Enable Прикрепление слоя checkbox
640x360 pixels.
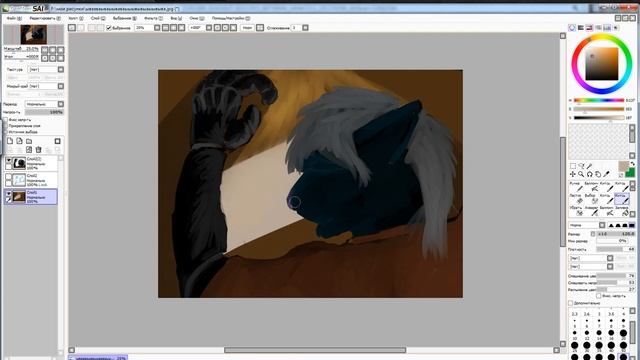click(6, 126)
